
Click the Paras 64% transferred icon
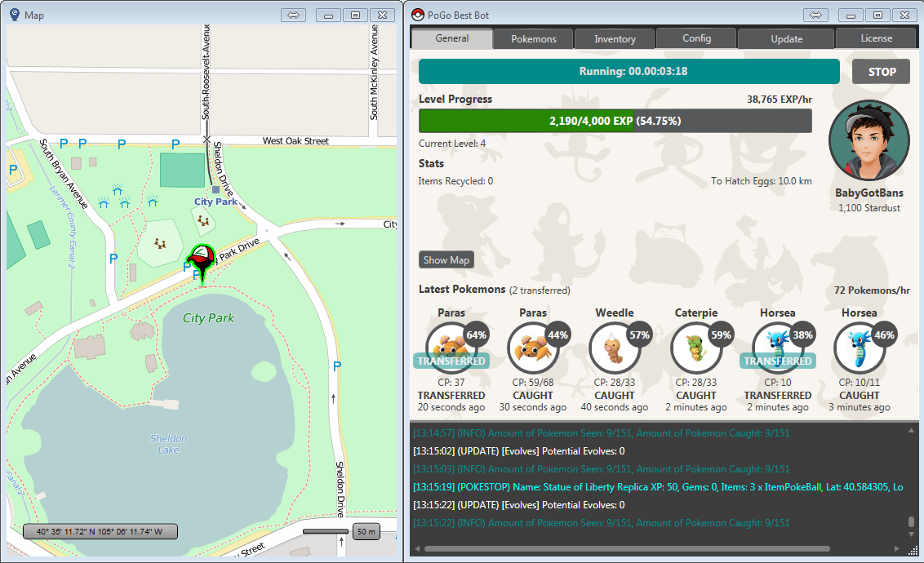(451, 347)
